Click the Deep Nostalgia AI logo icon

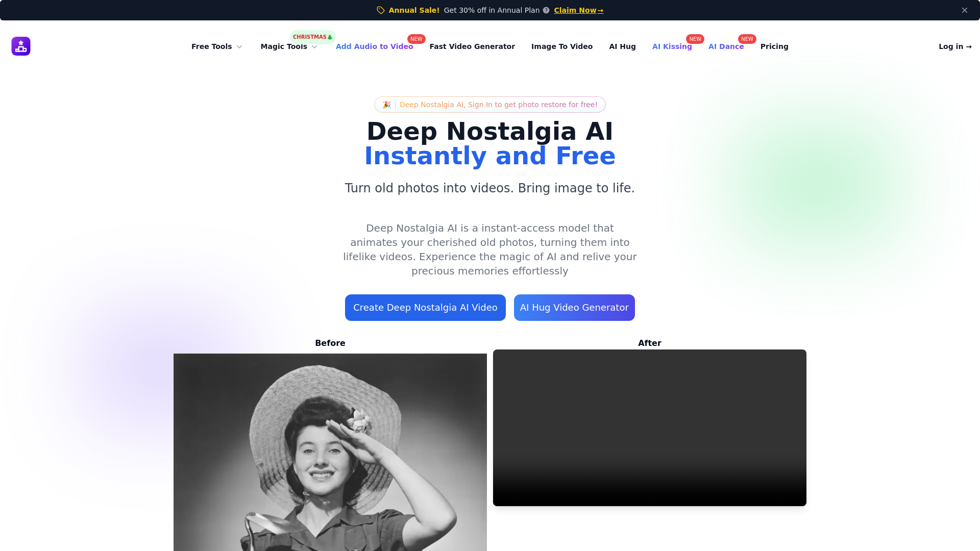coord(21,46)
